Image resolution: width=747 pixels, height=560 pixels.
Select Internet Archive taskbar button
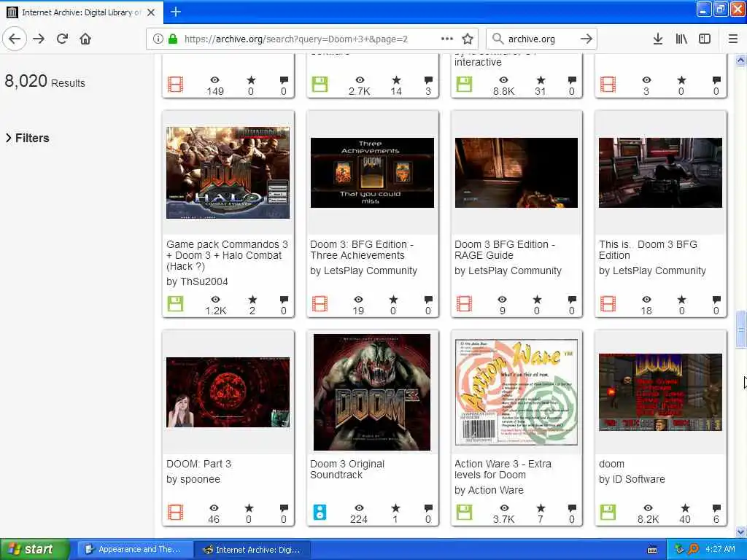tap(253, 550)
